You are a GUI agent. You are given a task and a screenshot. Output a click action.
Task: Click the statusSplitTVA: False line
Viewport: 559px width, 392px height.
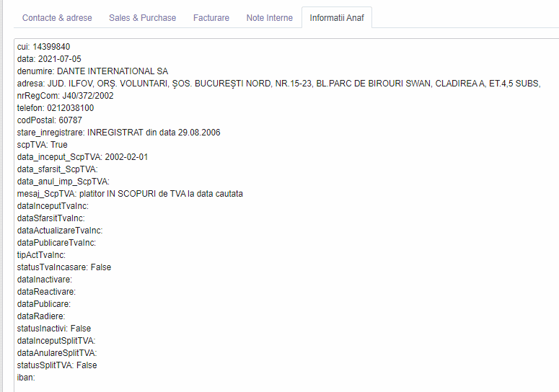coord(57,365)
